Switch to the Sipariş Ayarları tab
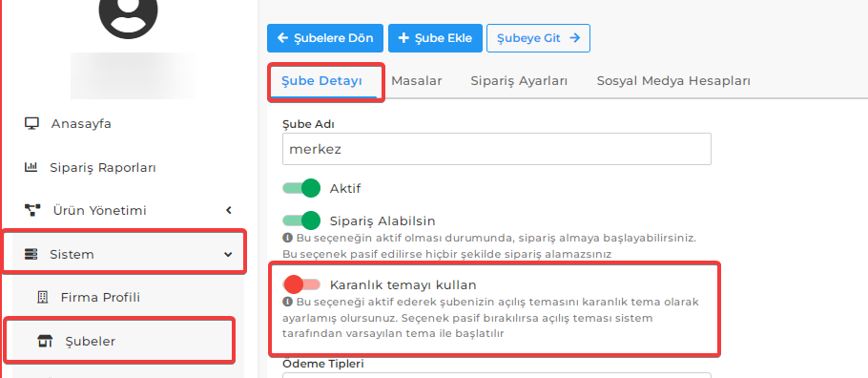 tap(519, 81)
